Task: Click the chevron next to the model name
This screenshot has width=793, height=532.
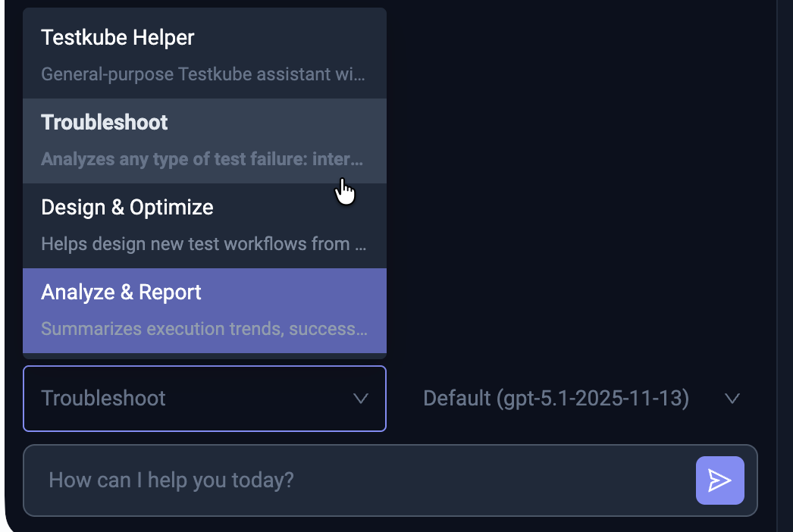Action: pos(732,398)
